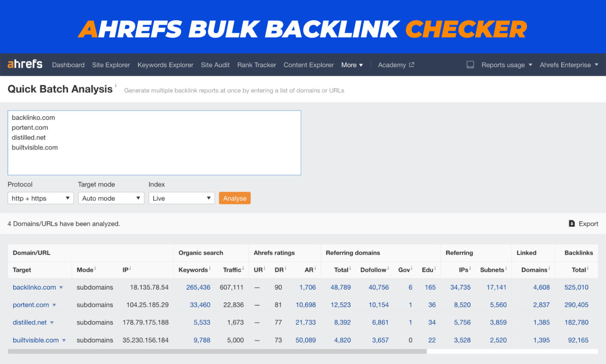Open the Target mode dropdown
606x364 pixels.
coord(111,198)
